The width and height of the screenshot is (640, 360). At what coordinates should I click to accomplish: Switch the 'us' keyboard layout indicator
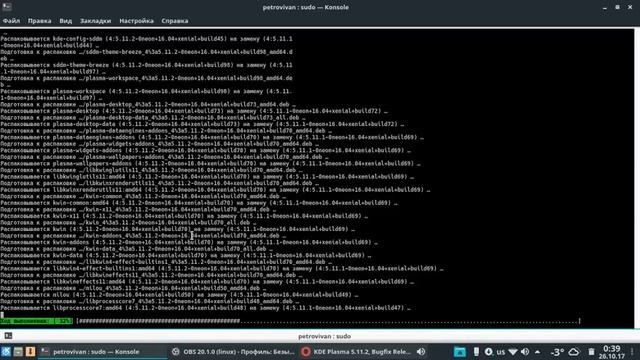tap(501, 352)
